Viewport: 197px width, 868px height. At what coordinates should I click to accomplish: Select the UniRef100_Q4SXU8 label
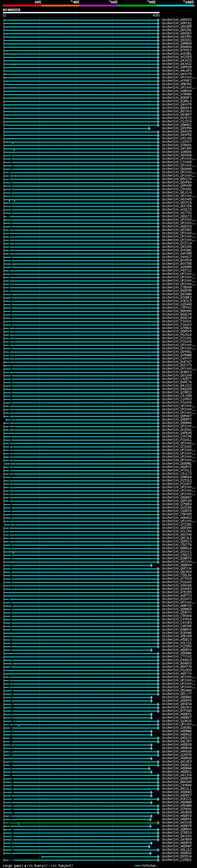pyautogui.click(x=176, y=822)
